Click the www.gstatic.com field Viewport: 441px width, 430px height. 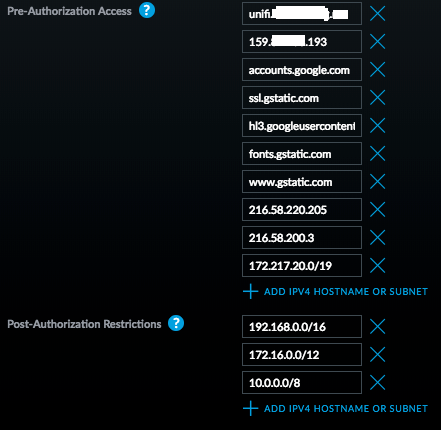click(302, 182)
